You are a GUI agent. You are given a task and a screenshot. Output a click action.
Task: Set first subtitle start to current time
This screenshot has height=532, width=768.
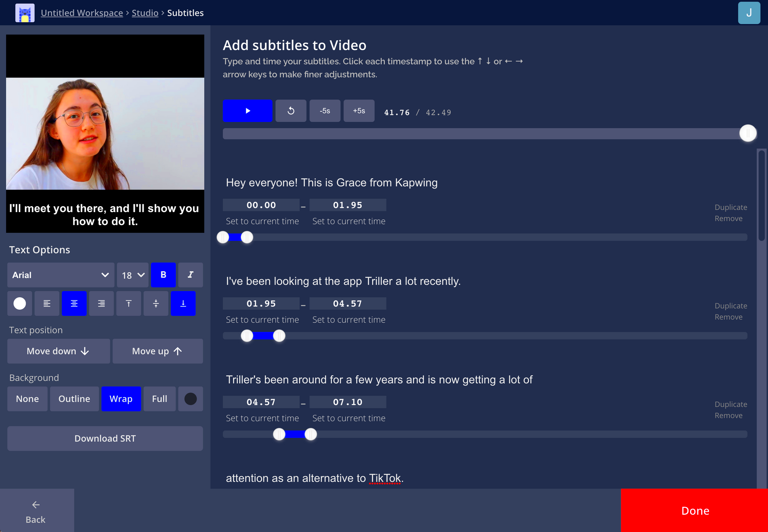pos(262,221)
